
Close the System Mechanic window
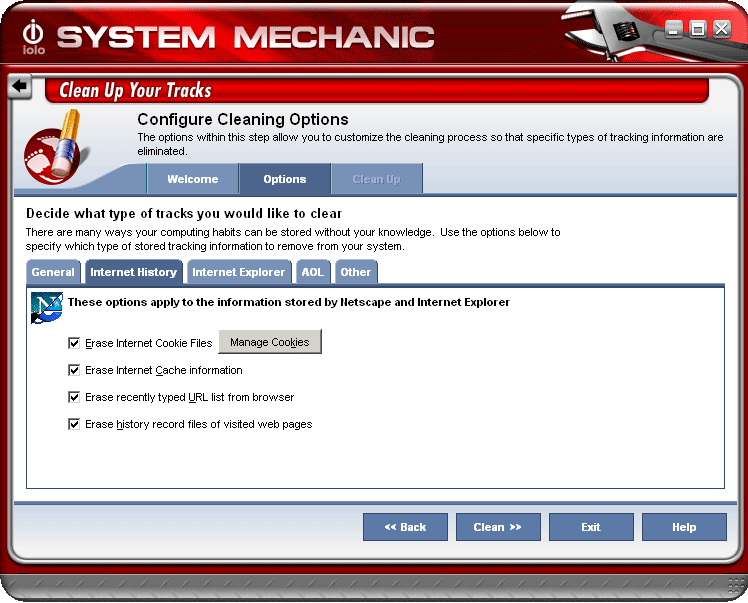[722, 29]
